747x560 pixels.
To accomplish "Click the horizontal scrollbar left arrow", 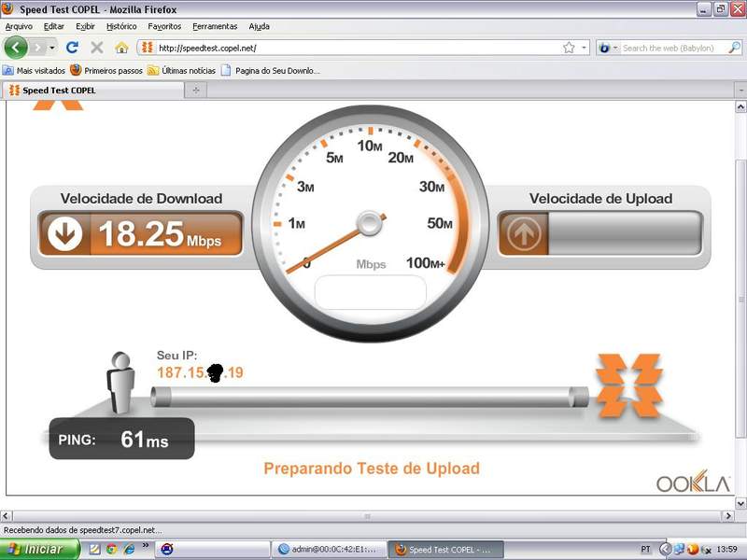I will pyautogui.click(x=7, y=516).
